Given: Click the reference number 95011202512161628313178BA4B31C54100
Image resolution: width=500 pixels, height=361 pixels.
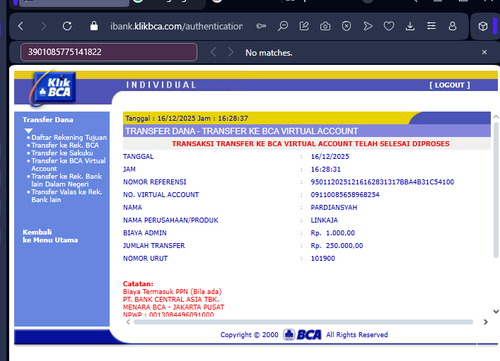Looking at the screenshot, I should point(382,182).
